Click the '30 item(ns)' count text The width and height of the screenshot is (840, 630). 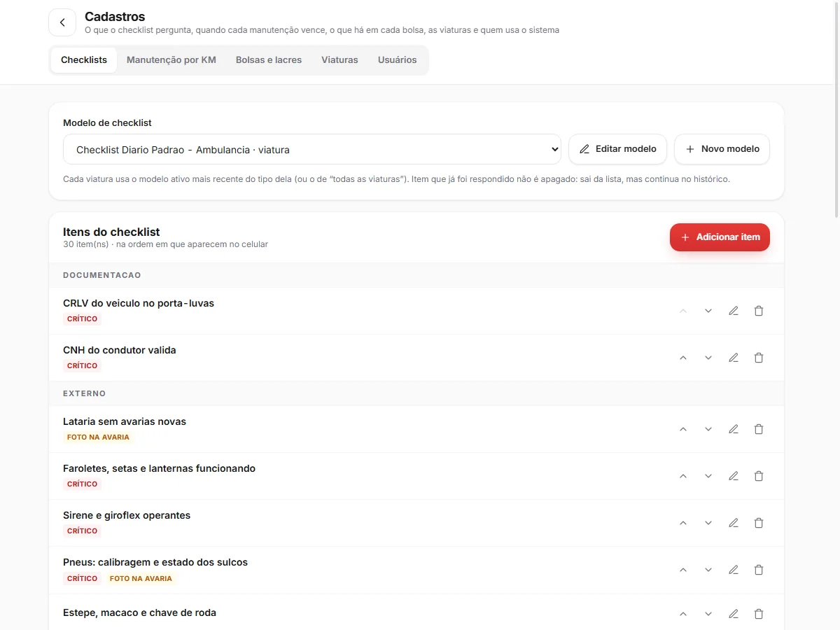point(86,244)
